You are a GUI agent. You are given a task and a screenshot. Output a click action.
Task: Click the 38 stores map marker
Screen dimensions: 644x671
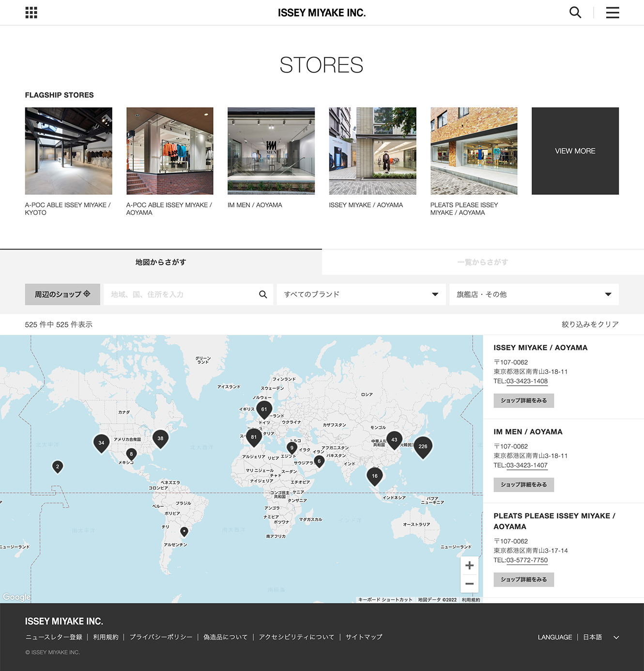[x=160, y=438]
